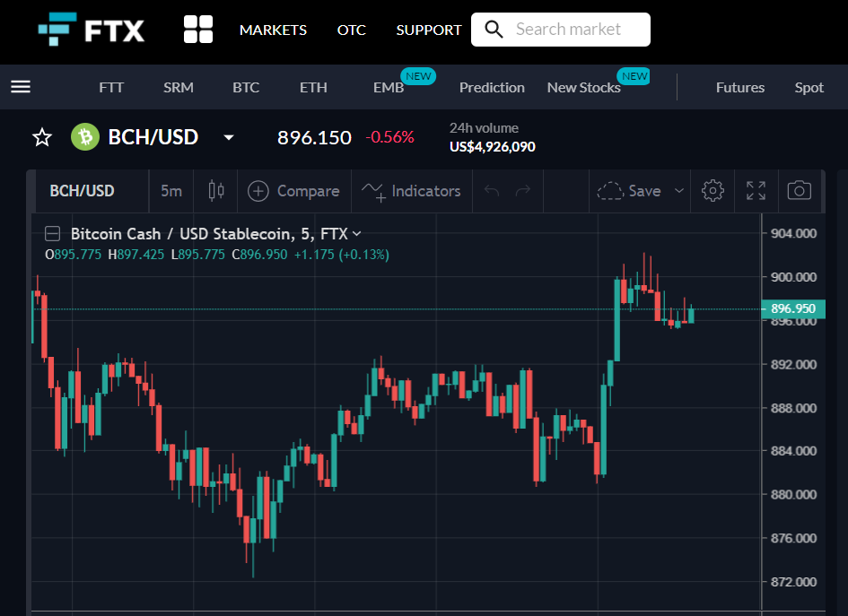848x616 pixels.
Task: Click the last price 896.150
Action: tap(314, 137)
